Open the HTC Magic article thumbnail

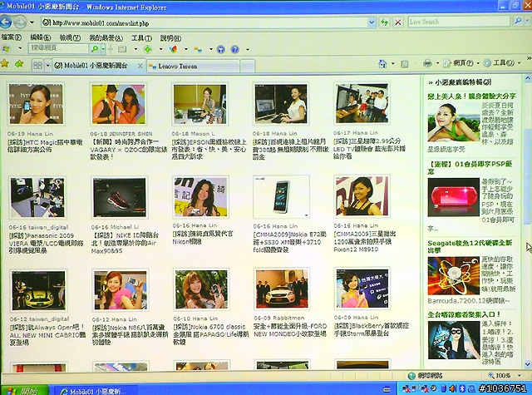pyautogui.click(x=36, y=104)
